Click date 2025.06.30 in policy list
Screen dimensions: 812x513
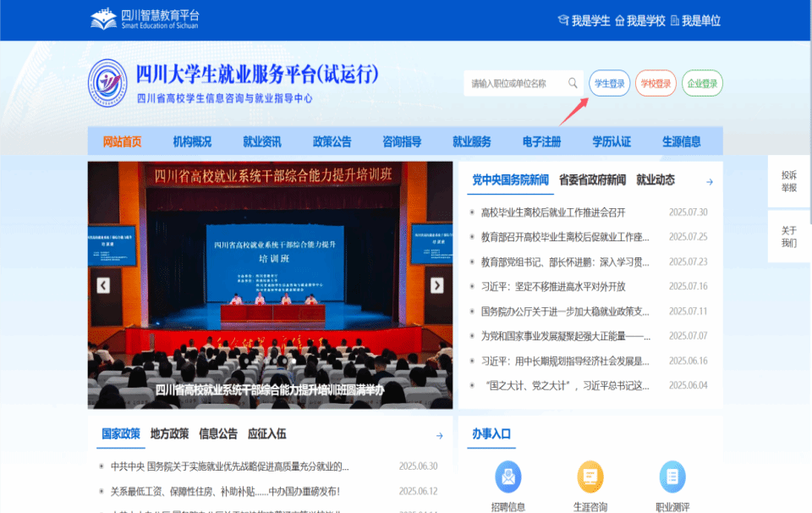(418, 466)
